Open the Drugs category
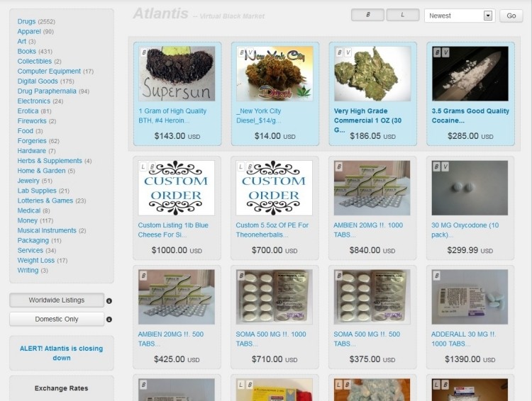Screen dimensions: 532x401 coord(26,21)
